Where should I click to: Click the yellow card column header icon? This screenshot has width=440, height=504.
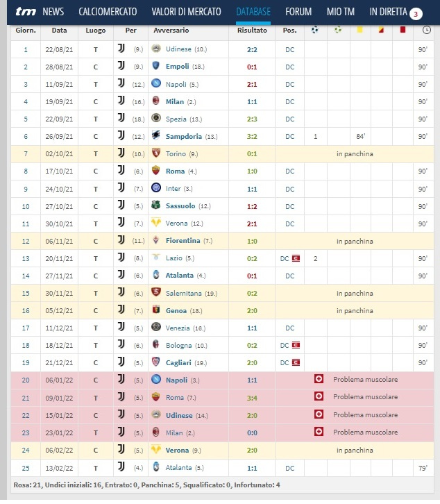point(360,30)
